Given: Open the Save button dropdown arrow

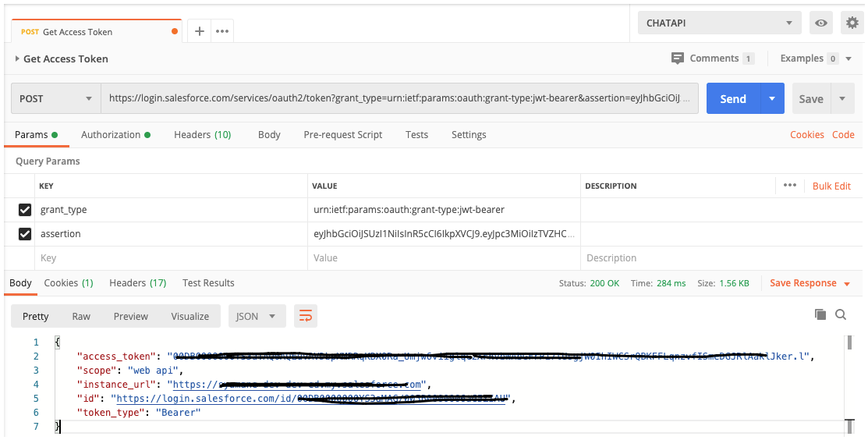Looking at the screenshot, I should pyautogui.click(x=842, y=98).
